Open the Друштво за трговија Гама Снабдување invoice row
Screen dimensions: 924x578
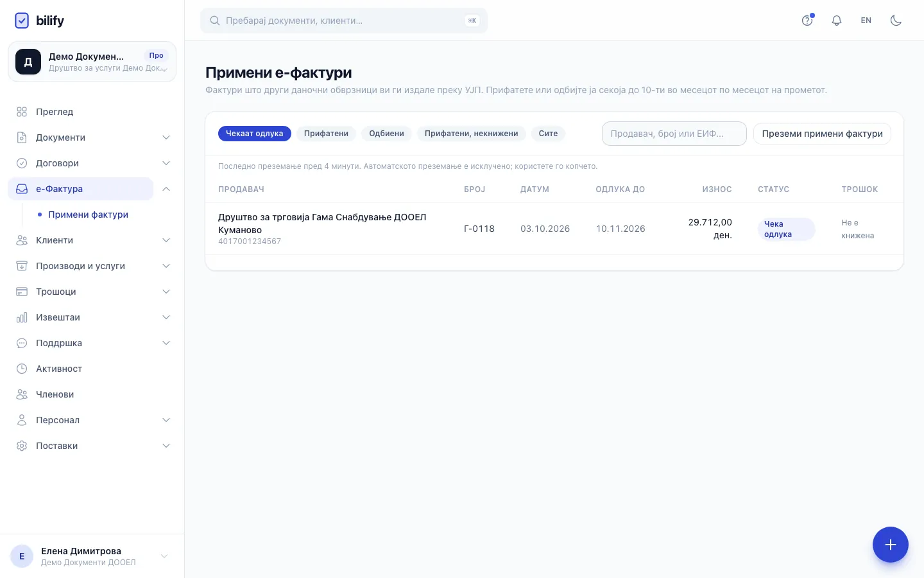point(554,229)
